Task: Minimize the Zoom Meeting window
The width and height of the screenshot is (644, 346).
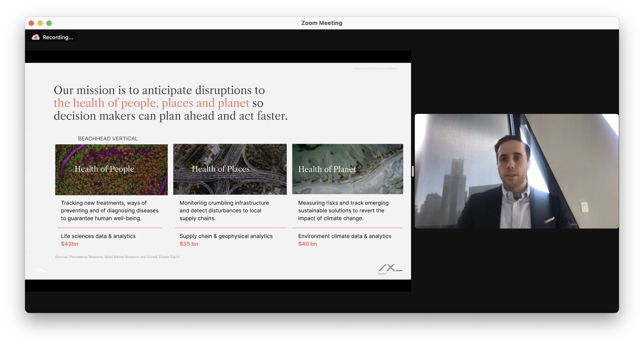Action: click(40, 23)
